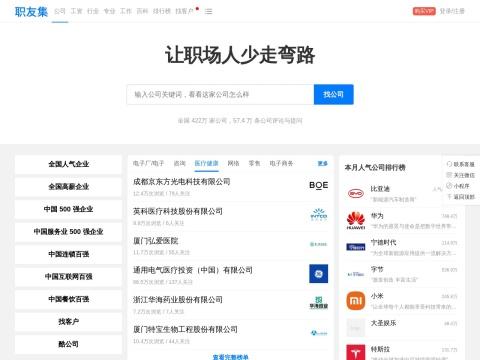
Task: Open 浙江华海药业股份有限公司 link
Action: pos(178,300)
